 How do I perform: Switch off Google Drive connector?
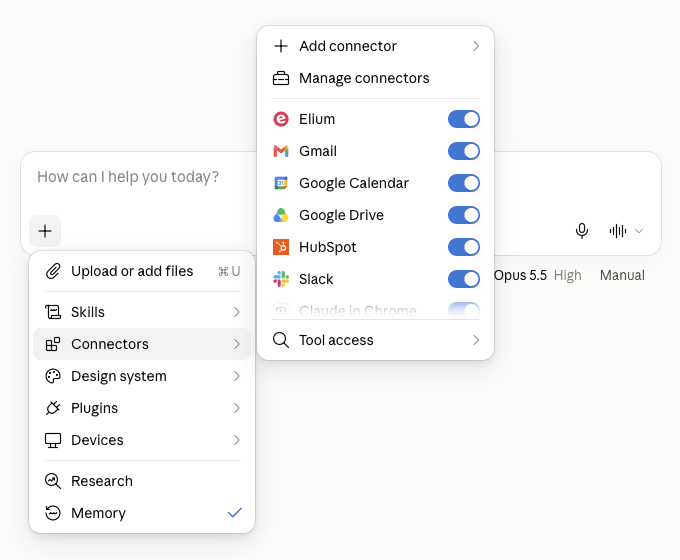(464, 215)
